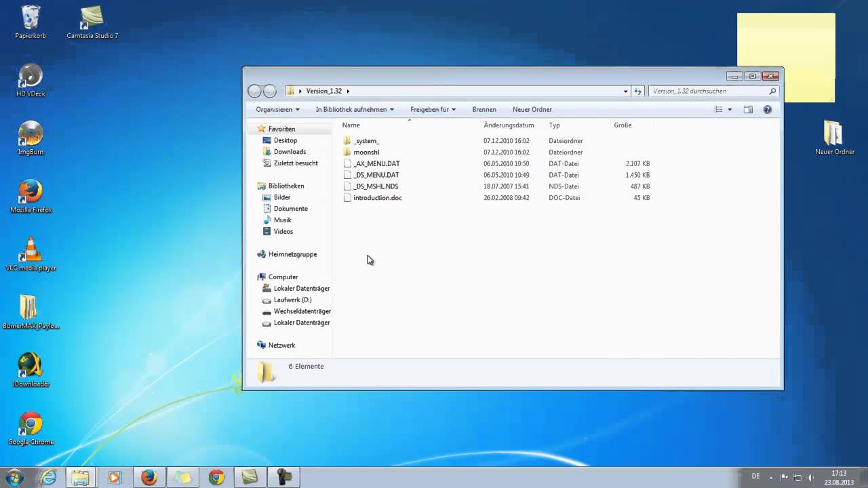
Task: Click Windows Explorer taskbar button
Action: pos(80,477)
